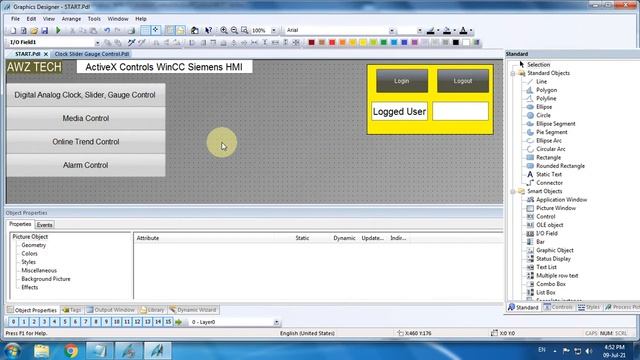Screen dimensions: 640x360
Task: Click the volume speaker tray icon
Action: (x=589, y=351)
